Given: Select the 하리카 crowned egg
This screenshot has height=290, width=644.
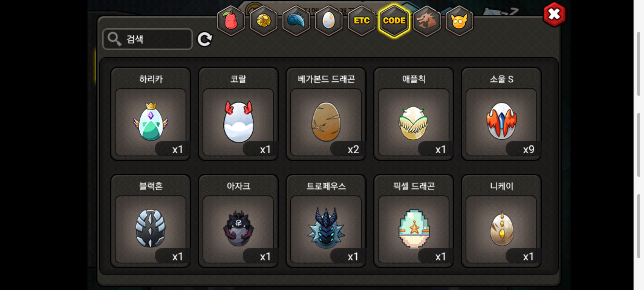Looking at the screenshot, I should coord(151,114).
